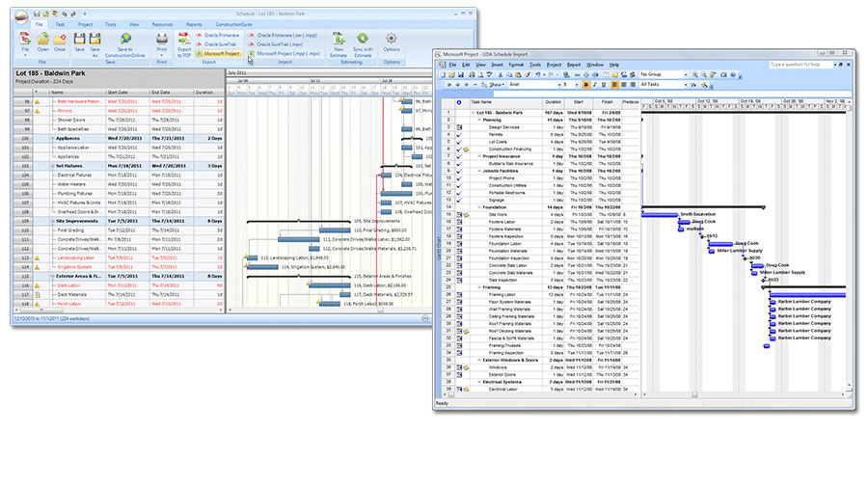Click the zoom control in schedule status bar
868x487 pixels.
point(425,318)
